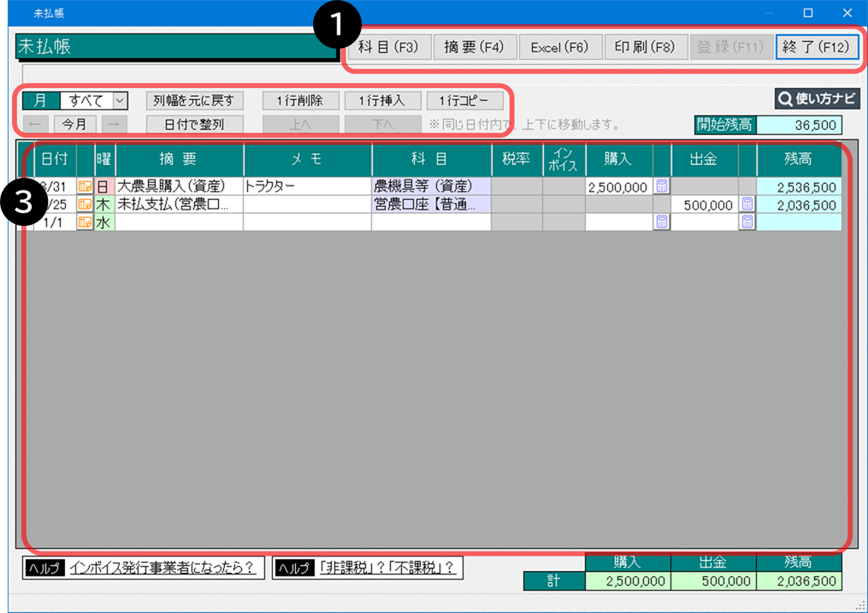This screenshot has width=868, height=613.
Task: Open calendar icon in the 未払支払 row
Action: click(85, 204)
